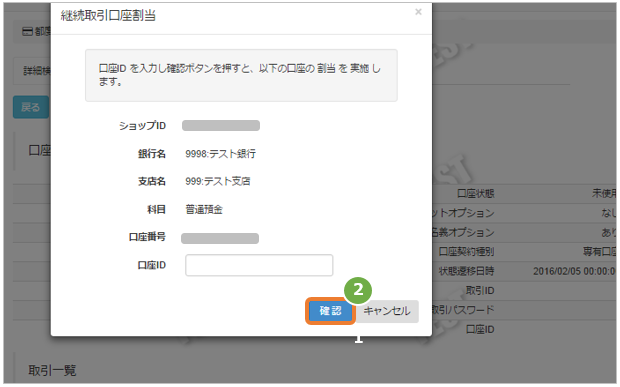
Task: Click the 口座番号 label
Action: 147,237
